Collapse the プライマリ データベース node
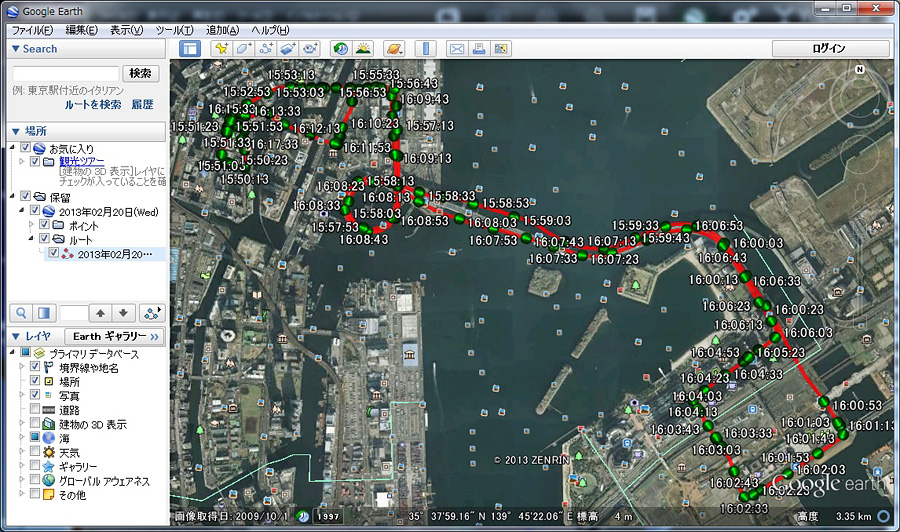The height and width of the screenshot is (532, 900). (13, 352)
